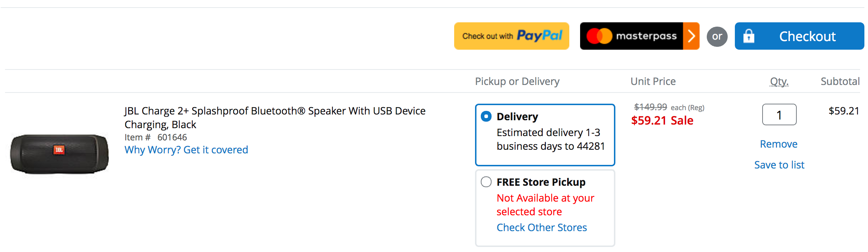The image size is (868, 252).
Task: Remove the JBL speaker from cart
Action: coord(778,144)
